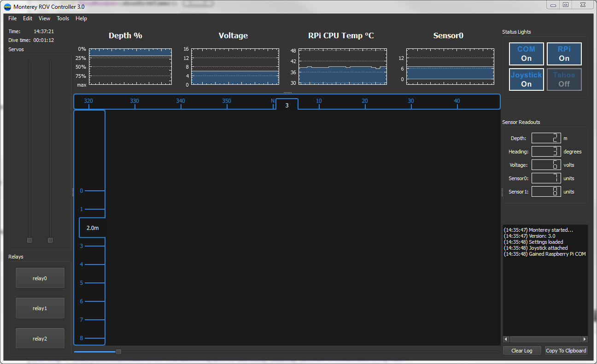This screenshot has width=597, height=364.
Task: Open the Edit menu
Action: 28,18
